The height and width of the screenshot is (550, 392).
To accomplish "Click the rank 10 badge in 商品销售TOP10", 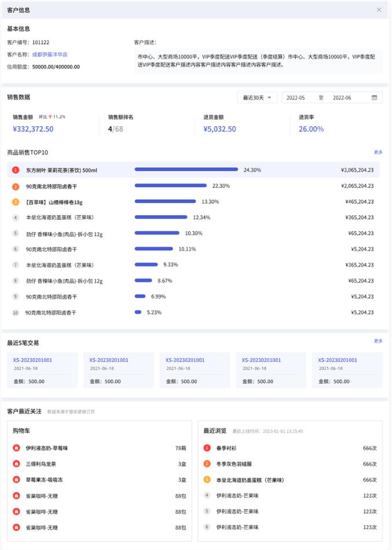I will (x=16, y=313).
